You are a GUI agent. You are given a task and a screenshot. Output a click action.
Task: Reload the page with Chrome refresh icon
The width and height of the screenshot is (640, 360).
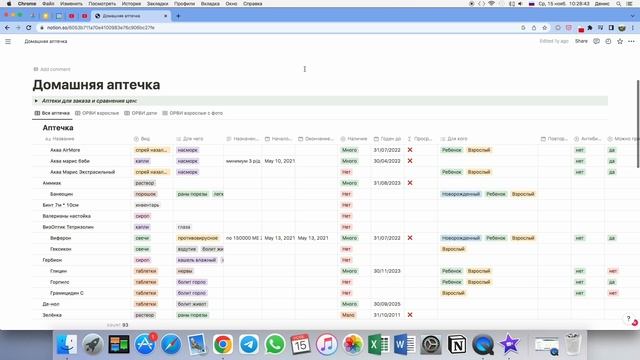(x=29, y=28)
